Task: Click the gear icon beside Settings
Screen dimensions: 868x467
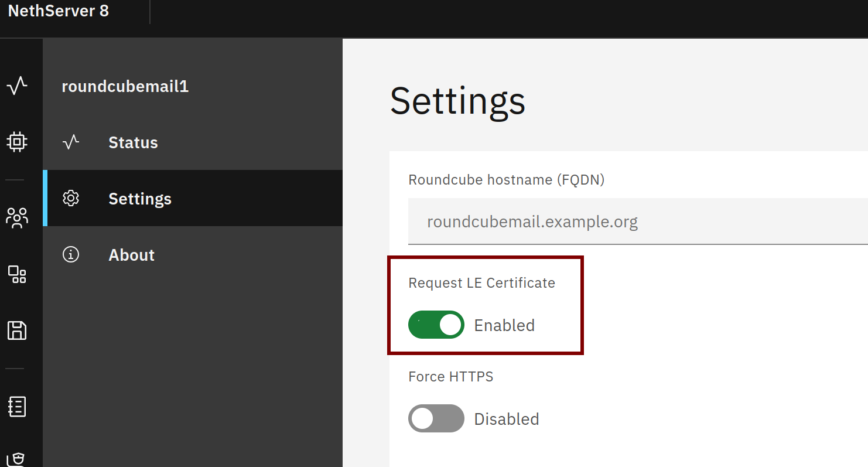Action: click(x=71, y=199)
